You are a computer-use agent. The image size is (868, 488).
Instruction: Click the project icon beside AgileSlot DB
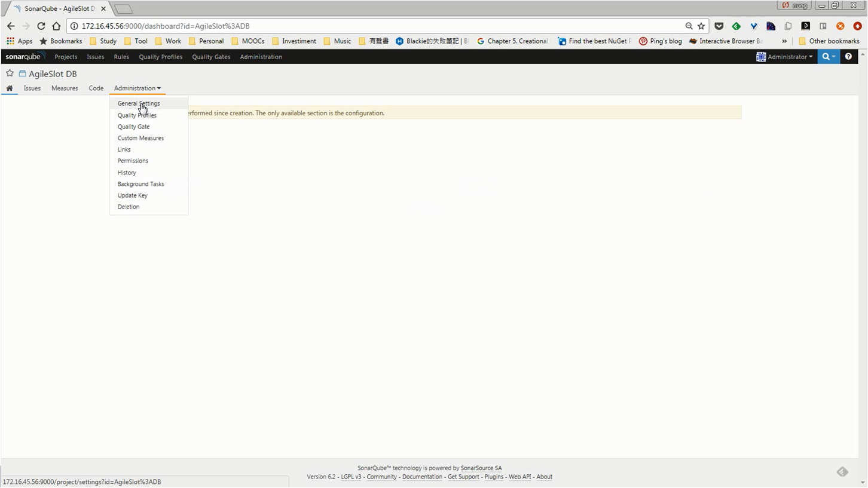[23, 74]
